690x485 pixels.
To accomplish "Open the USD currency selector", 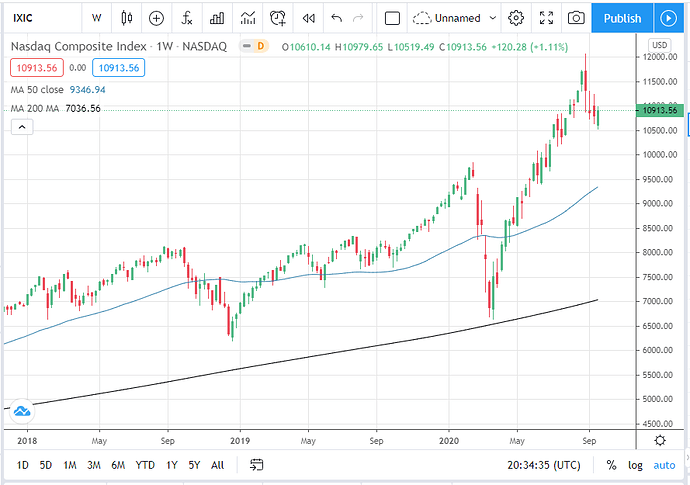I will (659, 45).
